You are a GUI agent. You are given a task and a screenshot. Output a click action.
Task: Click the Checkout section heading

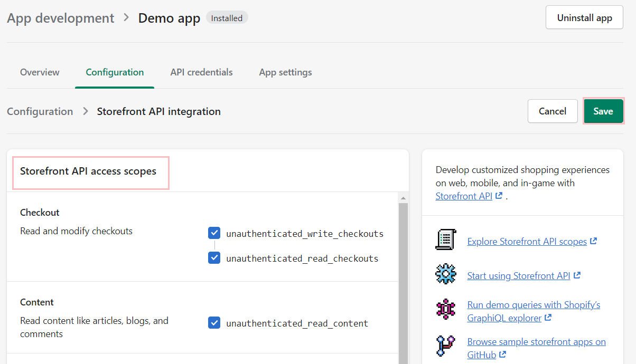tap(40, 213)
